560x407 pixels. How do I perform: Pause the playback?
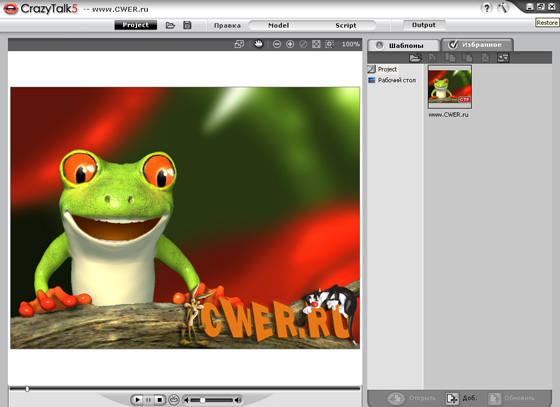point(149,400)
